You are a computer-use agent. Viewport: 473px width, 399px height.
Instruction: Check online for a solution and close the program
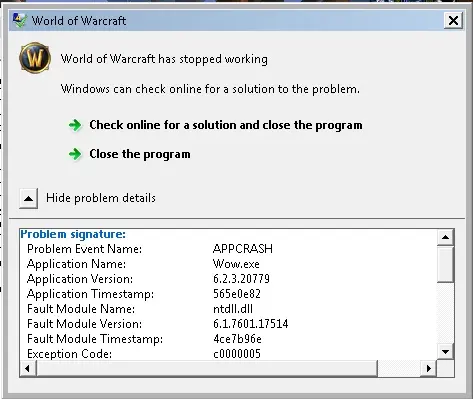(226, 125)
